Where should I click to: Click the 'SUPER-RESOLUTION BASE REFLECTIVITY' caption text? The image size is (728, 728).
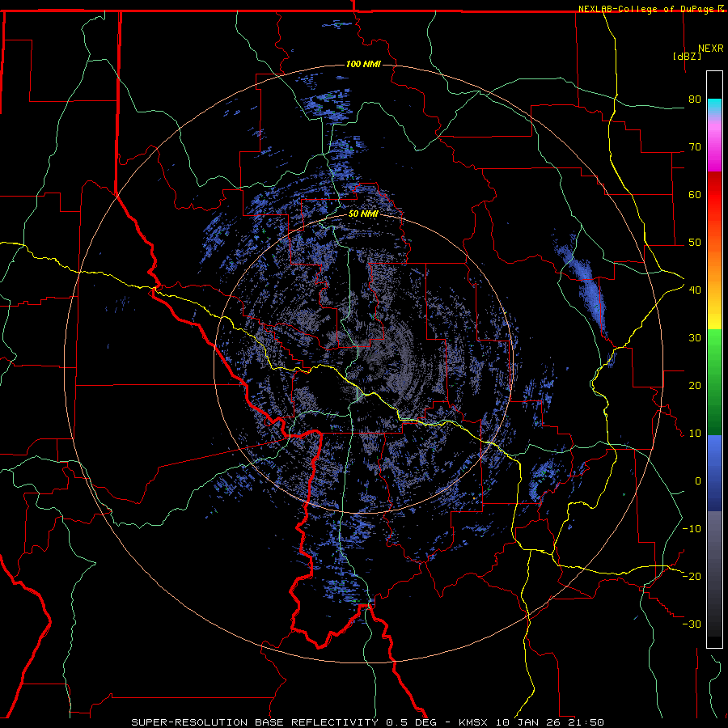[x=255, y=722]
